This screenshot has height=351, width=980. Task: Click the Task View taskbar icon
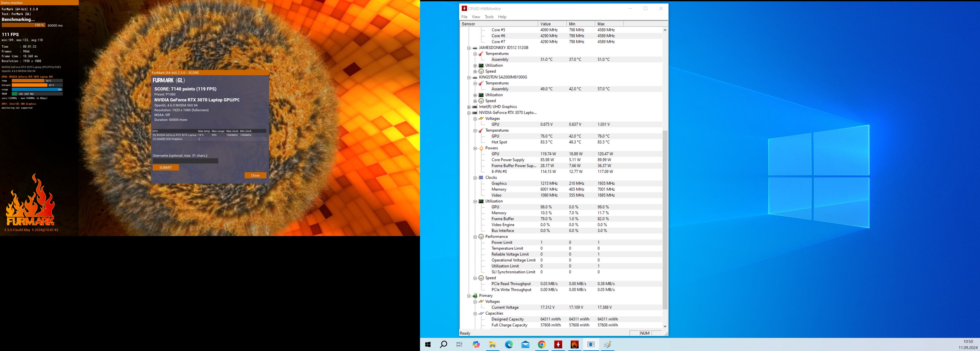tap(460, 344)
